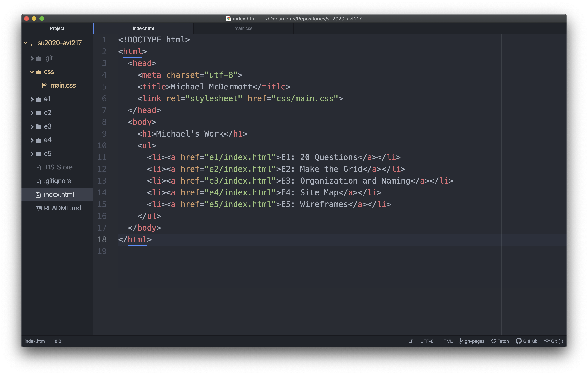Screen dimensions: 588x375
Task: Click the 18:8 cursor position indicator
Action: click(x=57, y=341)
